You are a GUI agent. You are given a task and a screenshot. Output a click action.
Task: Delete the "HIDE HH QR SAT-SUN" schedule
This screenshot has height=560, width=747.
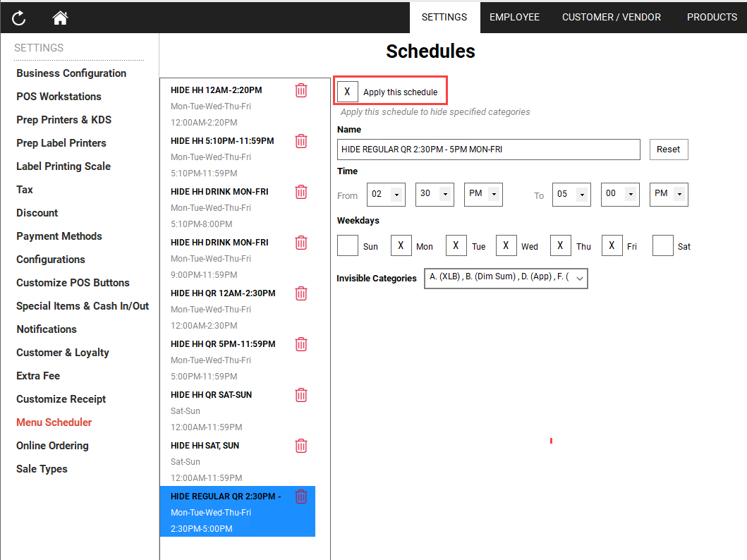click(301, 395)
